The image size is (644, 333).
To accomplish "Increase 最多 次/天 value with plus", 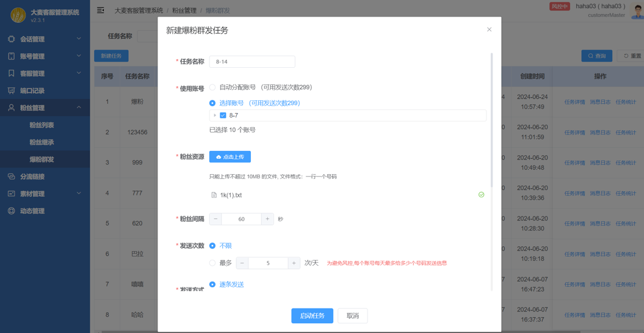I will click(294, 263).
